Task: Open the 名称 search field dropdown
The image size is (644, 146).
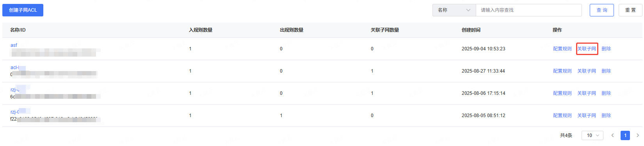Action: 454,10
